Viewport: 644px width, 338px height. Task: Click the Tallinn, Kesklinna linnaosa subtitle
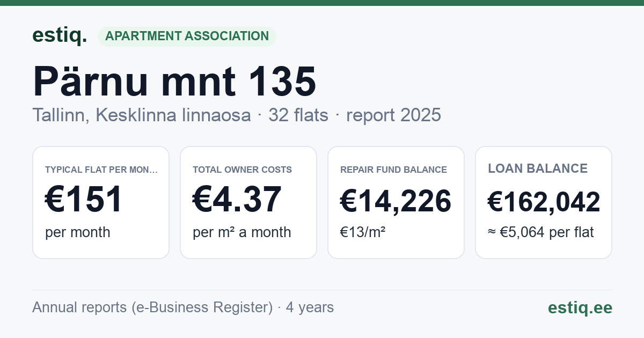[141, 115]
